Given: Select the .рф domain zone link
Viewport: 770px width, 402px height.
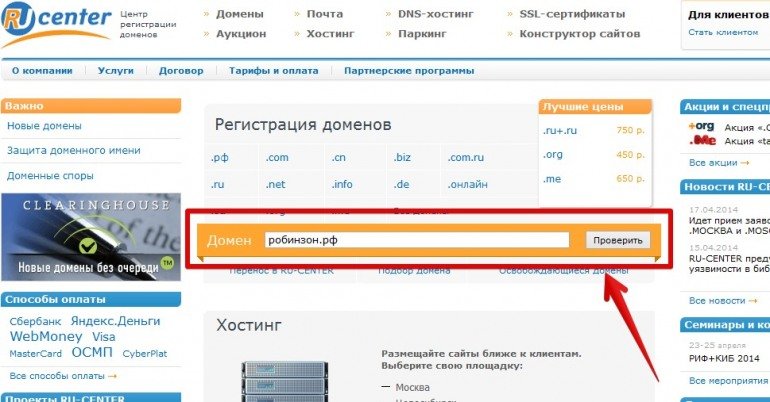Looking at the screenshot, I should 220,157.
